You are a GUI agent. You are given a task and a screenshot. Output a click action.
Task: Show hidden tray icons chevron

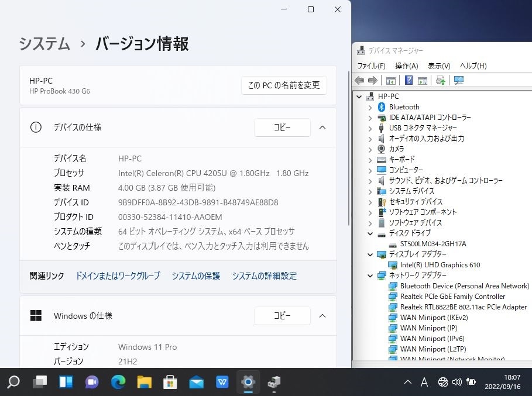pos(408,382)
